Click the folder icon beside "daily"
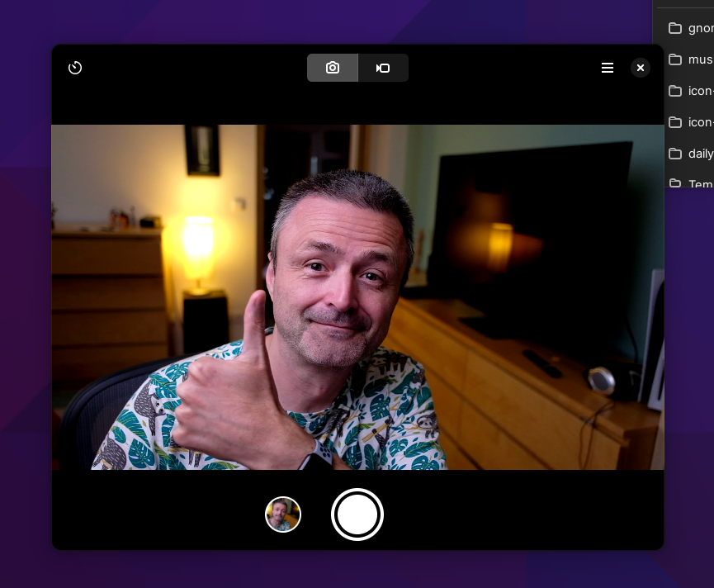The height and width of the screenshot is (588, 714). (x=674, y=154)
